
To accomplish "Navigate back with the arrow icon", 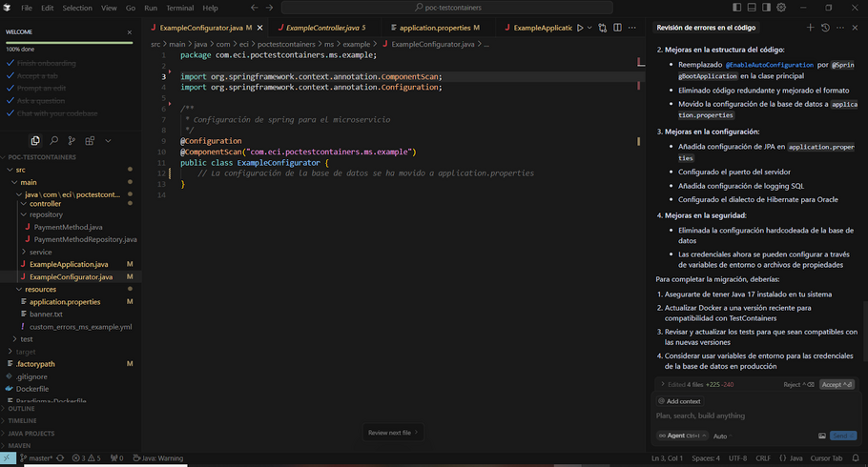I will click(x=254, y=8).
